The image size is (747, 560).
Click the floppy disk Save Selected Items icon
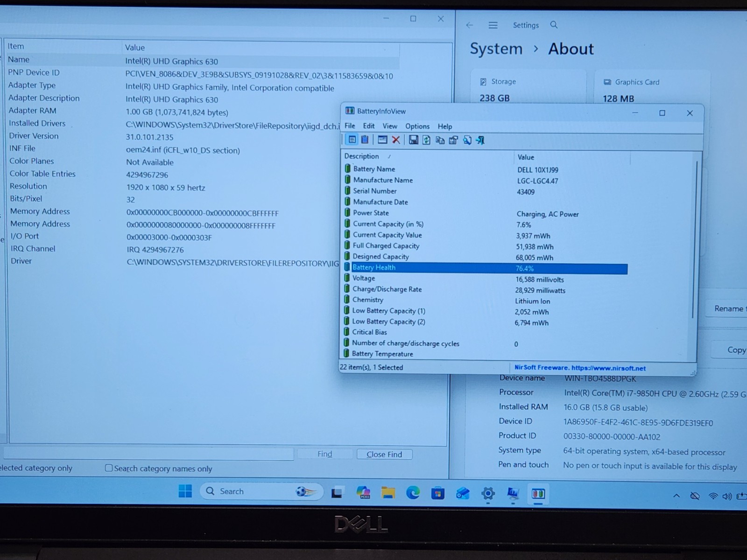(413, 140)
